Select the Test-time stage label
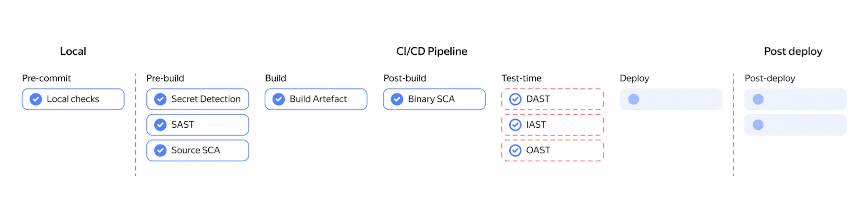 pos(521,78)
